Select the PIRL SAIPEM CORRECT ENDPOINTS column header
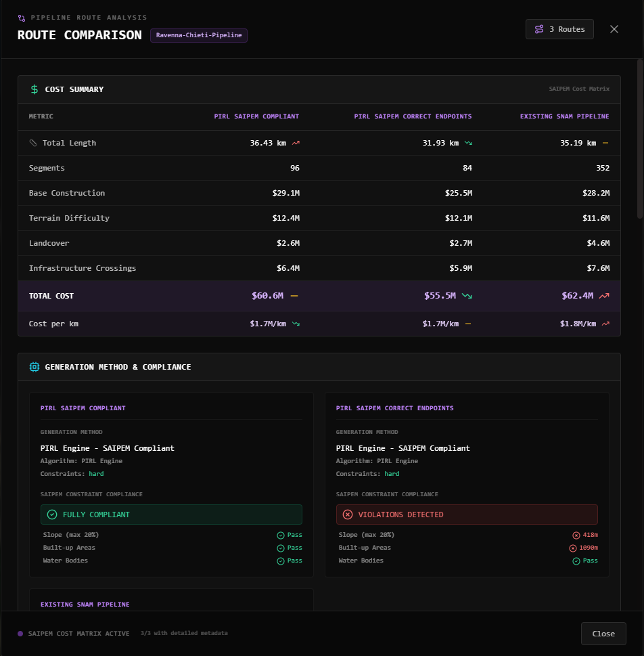 click(413, 116)
